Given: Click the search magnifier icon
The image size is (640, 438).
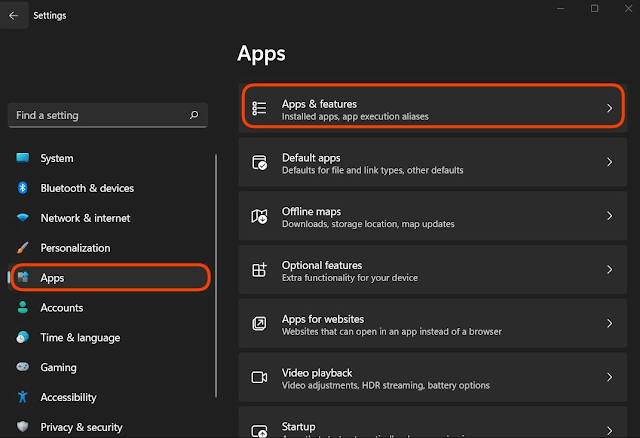Looking at the screenshot, I should point(194,115).
